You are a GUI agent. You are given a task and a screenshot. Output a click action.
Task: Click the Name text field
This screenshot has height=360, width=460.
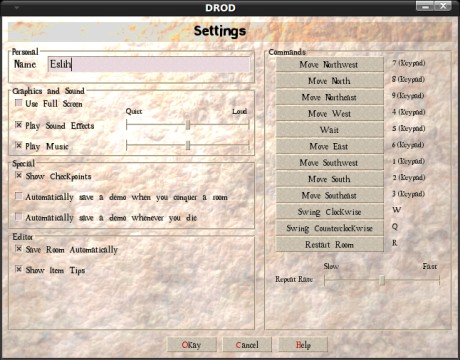[x=149, y=64]
